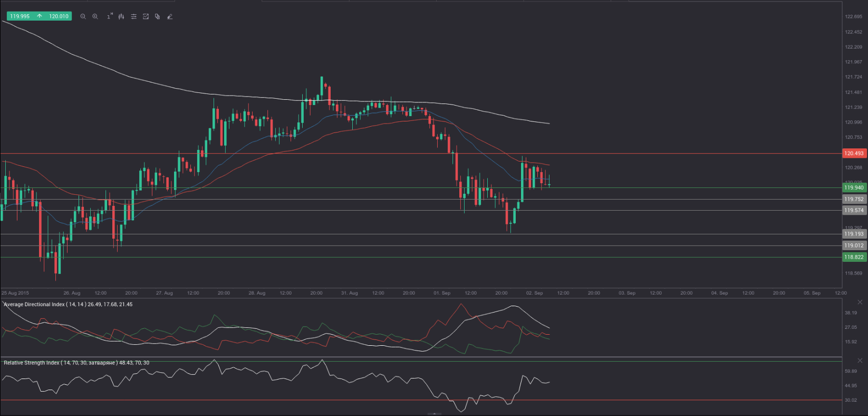This screenshot has width=868, height=416.
Task: Open the indicators settings sliders icon
Action: click(134, 17)
